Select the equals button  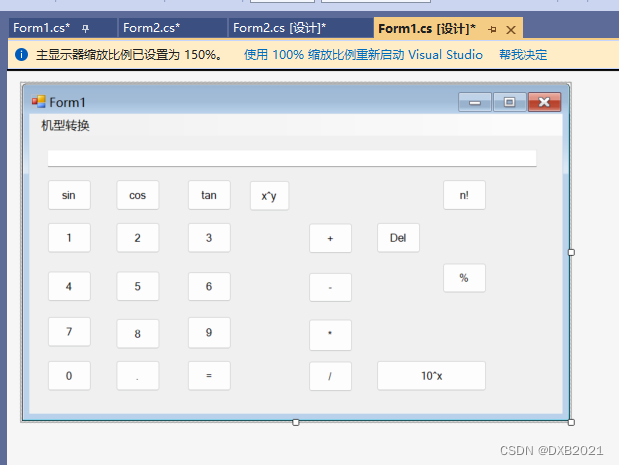coord(209,376)
